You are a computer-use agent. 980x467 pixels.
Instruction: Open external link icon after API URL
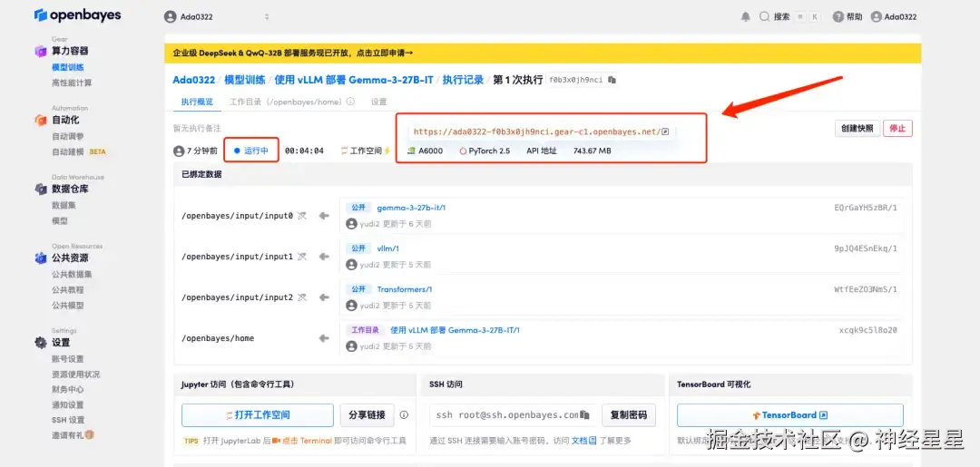666,131
